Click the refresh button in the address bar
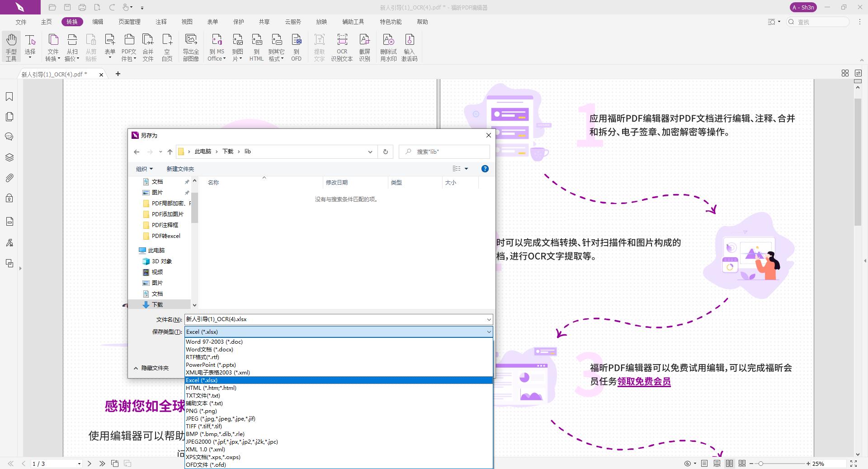The image size is (868, 469). (x=385, y=152)
